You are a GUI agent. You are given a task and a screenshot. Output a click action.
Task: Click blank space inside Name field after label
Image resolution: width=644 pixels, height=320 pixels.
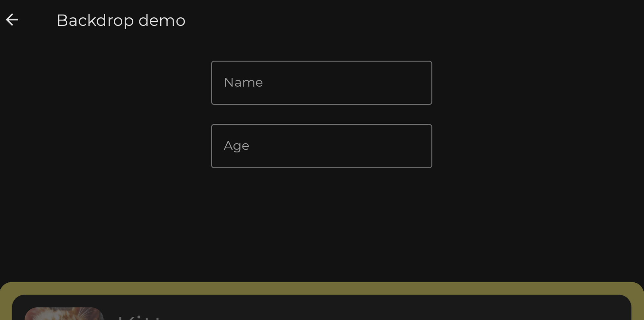pyautogui.click(x=354, y=83)
